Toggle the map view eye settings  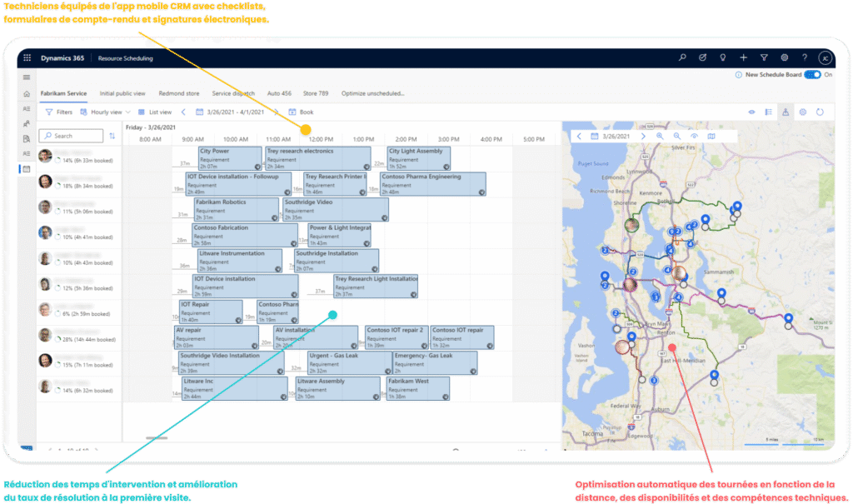pyautogui.click(x=694, y=136)
